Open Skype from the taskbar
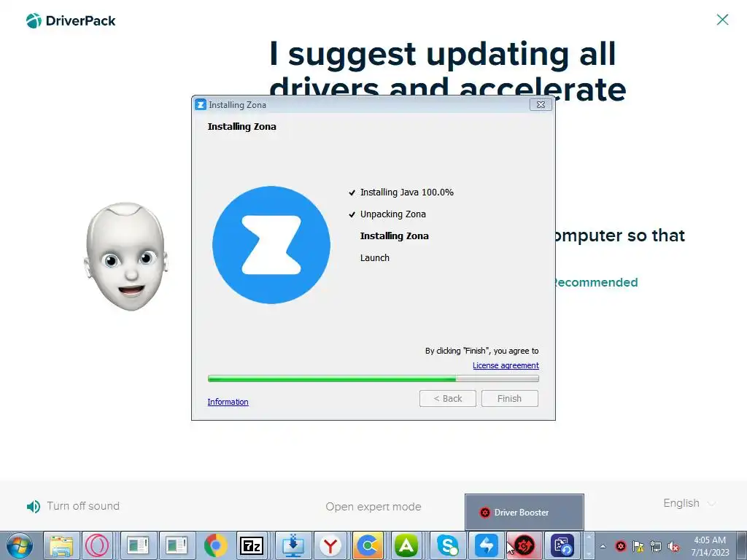The height and width of the screenshot is (560, 747). tap(447, 545)
